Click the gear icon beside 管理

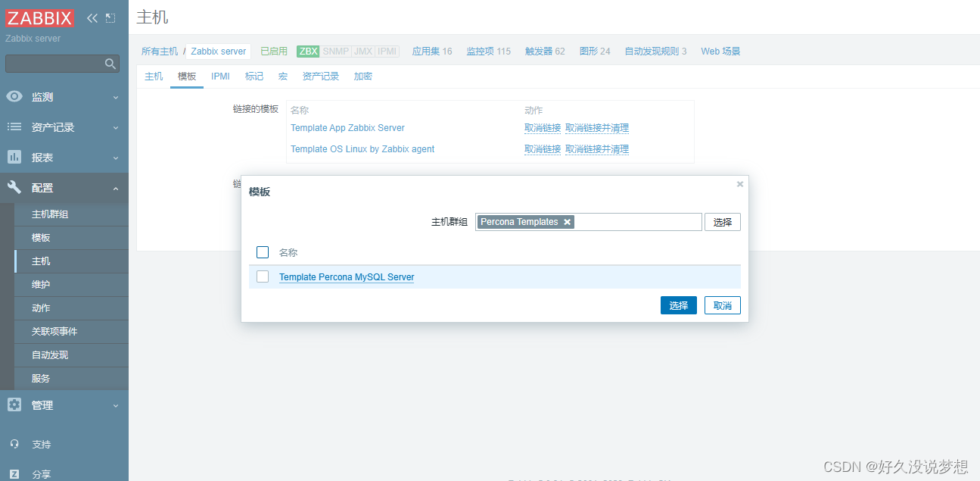coord(14,404)
